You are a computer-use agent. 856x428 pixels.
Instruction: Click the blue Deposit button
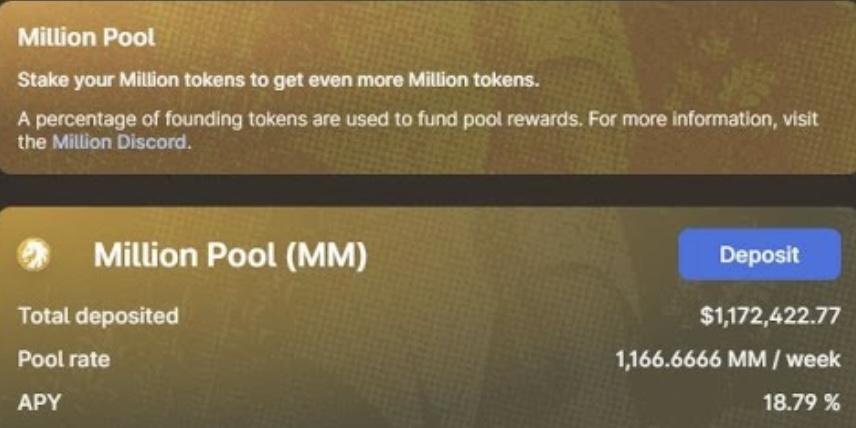(759, 254)
